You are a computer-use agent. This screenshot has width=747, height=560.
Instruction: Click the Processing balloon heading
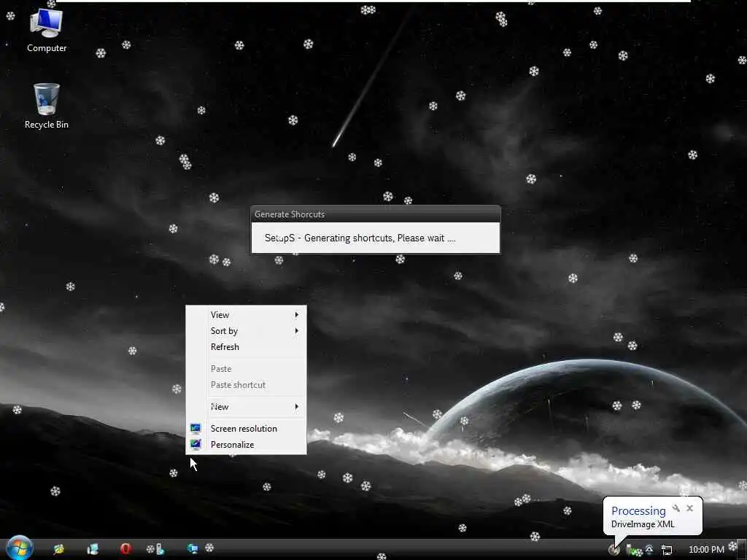click(x=638, y=511)
